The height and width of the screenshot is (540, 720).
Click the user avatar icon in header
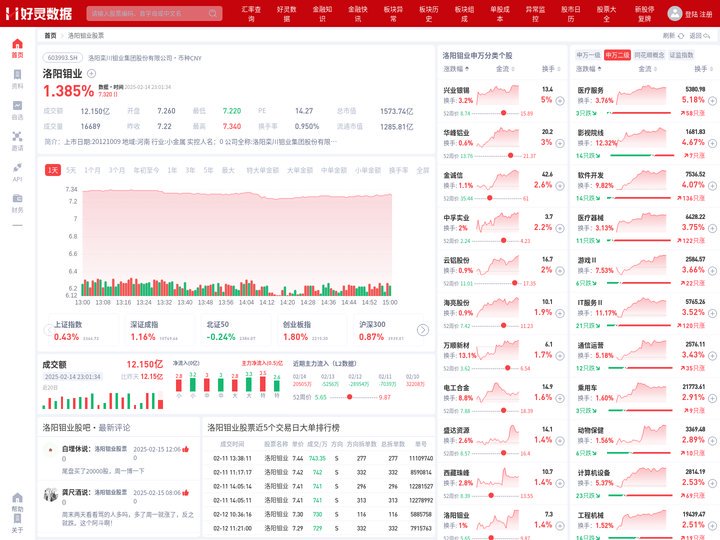pyautogui.click(x=675, y=13)
